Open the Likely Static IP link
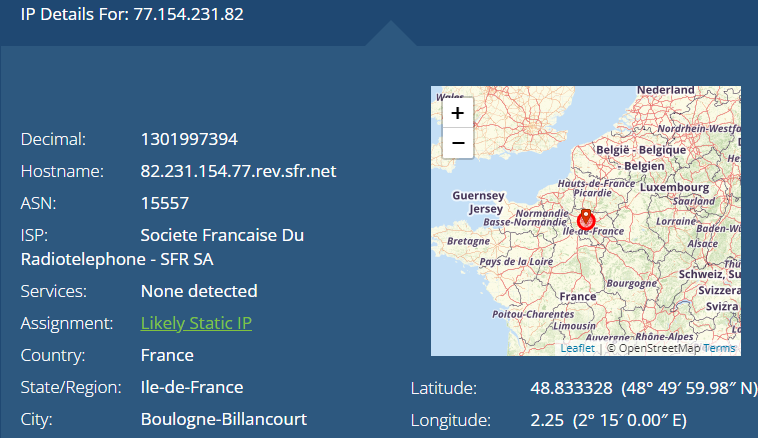Screen dimensions: 758x438 pos(196,323)
